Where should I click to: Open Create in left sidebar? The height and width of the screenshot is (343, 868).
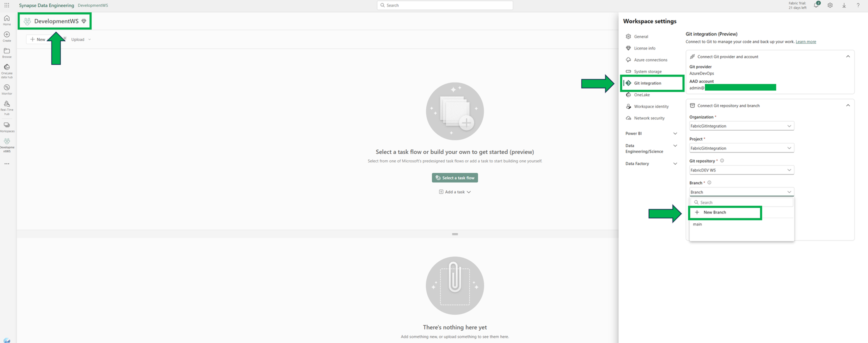7,37
